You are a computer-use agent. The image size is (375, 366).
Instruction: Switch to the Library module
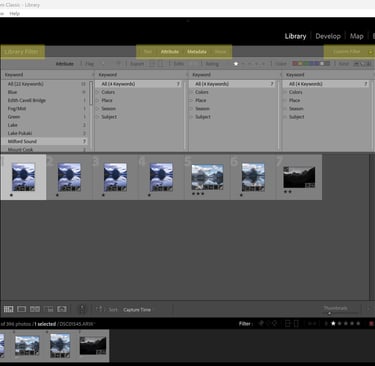295,36
